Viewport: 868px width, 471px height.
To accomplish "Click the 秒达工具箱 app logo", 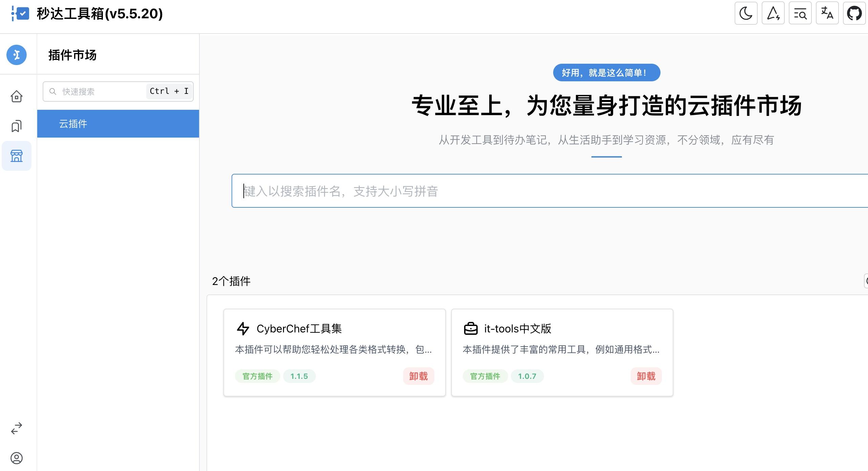I will (20, 14).
